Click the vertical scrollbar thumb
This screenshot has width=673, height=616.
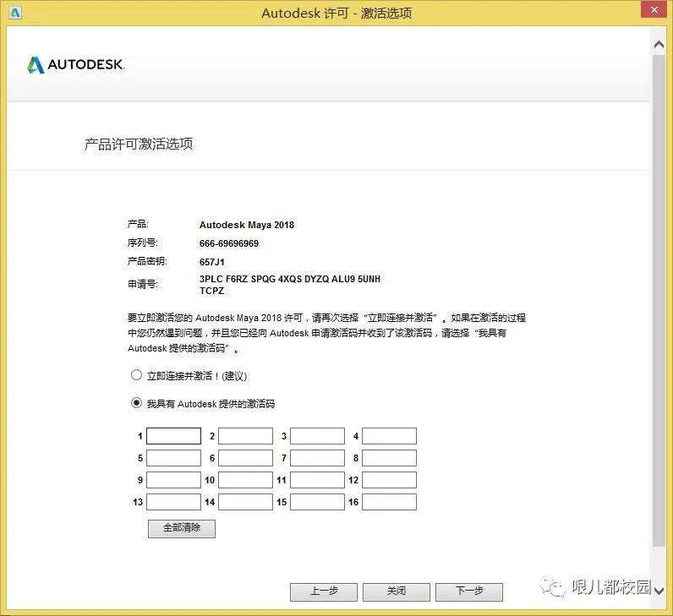click(x=659, y=300)
